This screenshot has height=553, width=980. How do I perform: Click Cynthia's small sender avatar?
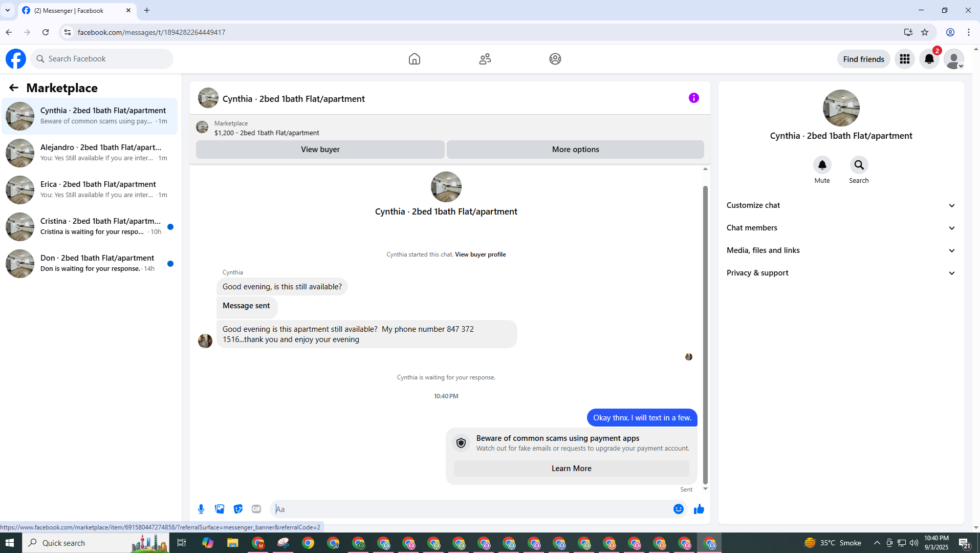pos(205,341)
